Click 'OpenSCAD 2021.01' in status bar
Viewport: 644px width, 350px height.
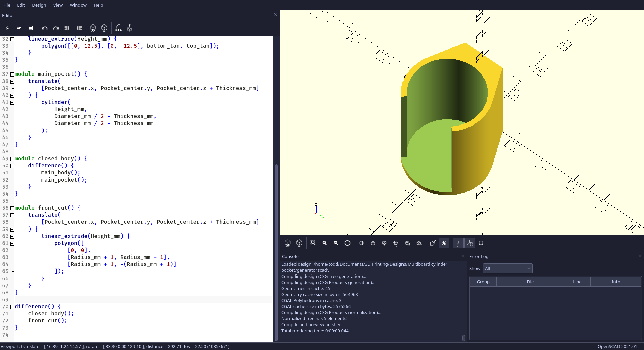(617, 346)
